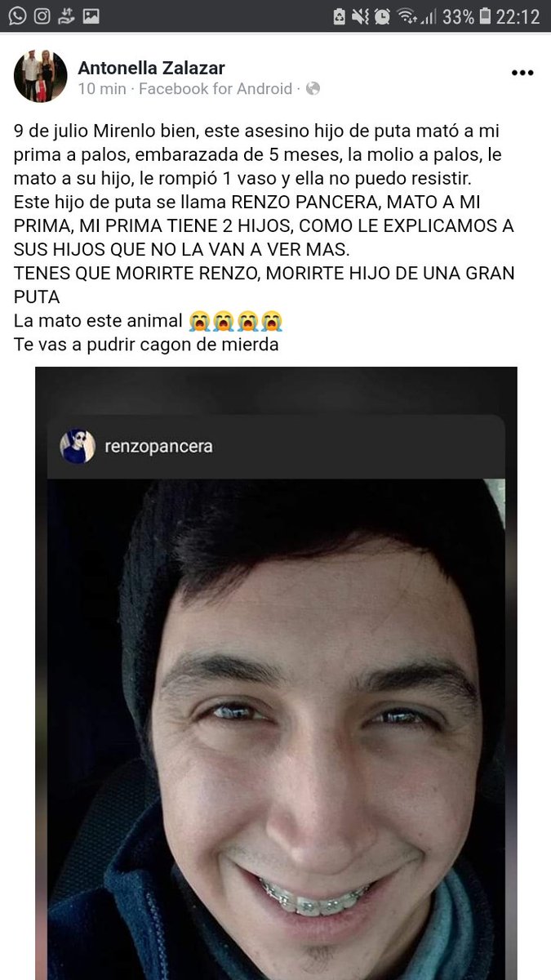Tap the Instagram notification icon
Viewport: 551px width, 980px height.
pos(42,16)
